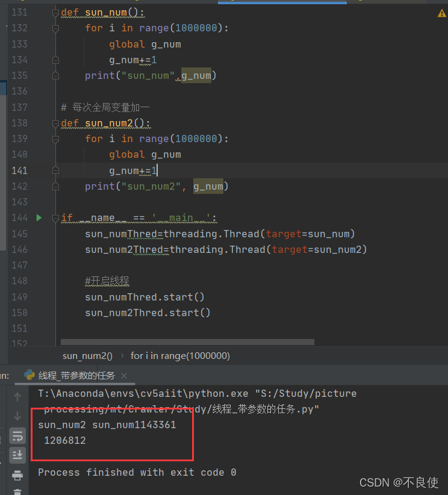Screen dimensions: 448x495
Task: Click fold end marker at line 134
Action: click(55, 60)
